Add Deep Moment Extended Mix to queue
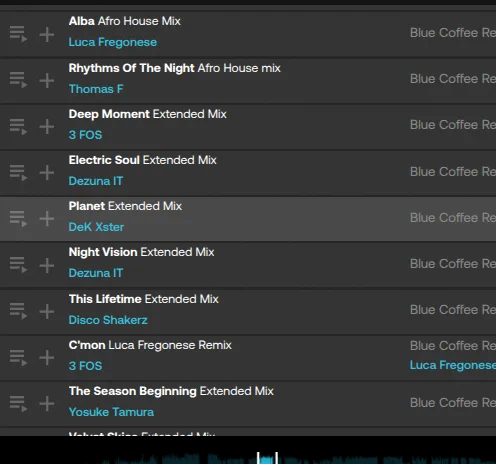496x464 pixels. 18,127
